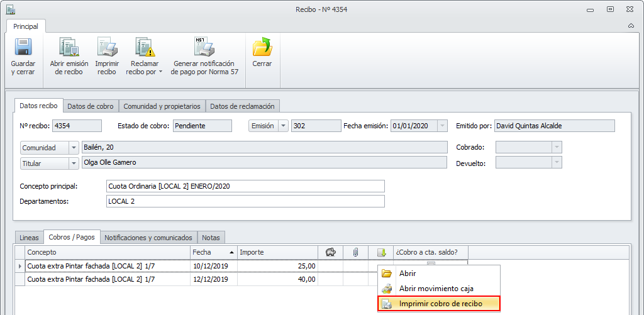
Task: Open the Fecha emisión date dropdown
Action: [x=442, y=126]
